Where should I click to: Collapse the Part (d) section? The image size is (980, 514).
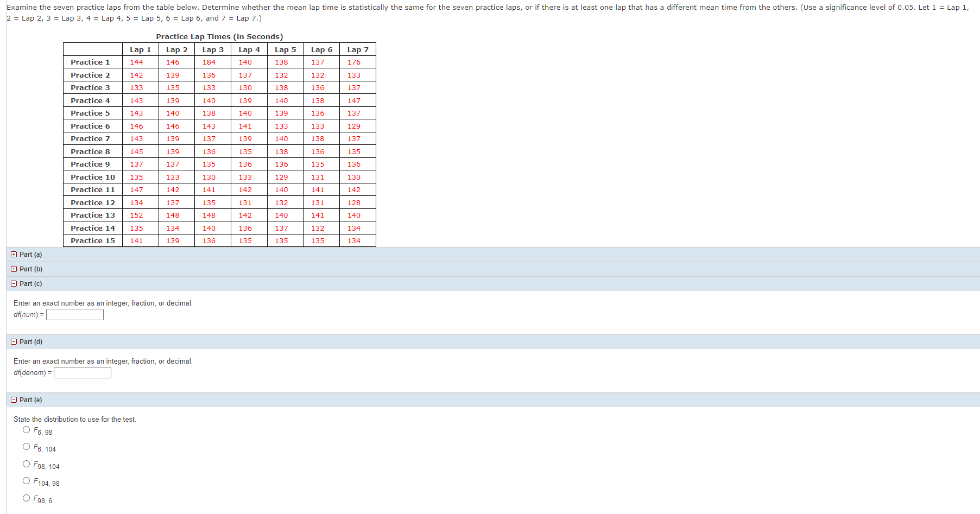point(14,342)
